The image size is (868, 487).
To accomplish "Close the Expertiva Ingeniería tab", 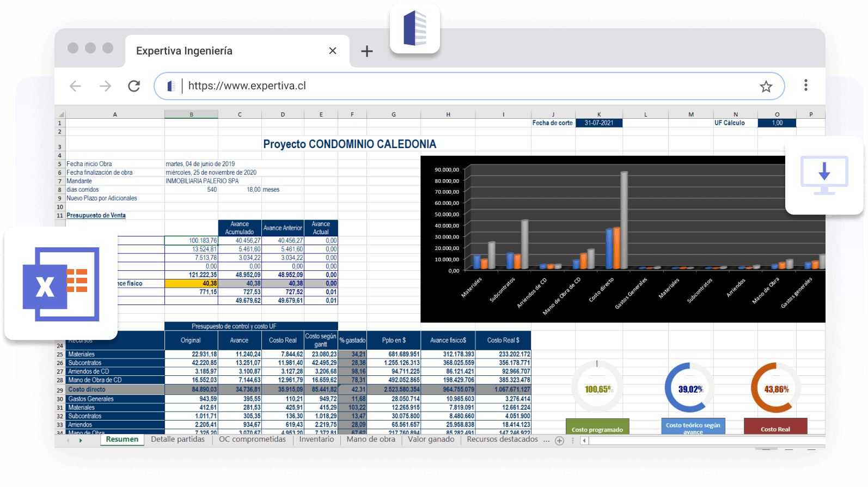I will 333,51.
